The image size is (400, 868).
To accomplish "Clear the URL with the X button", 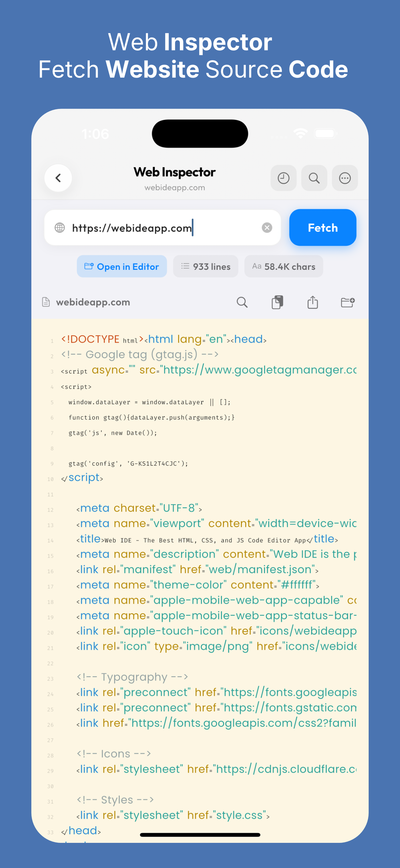I will (x=267, y=228).
